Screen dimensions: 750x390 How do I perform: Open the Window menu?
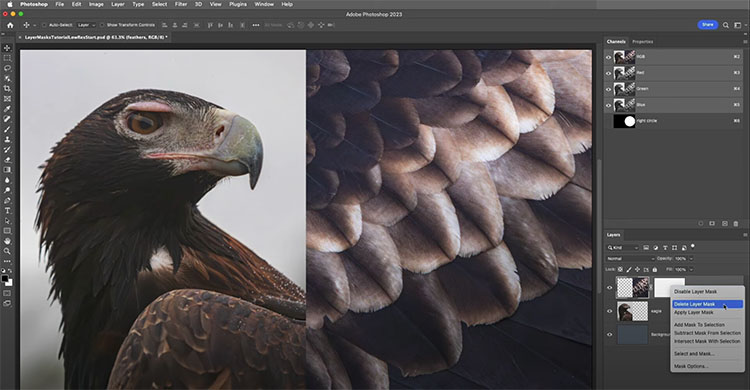tap(264, 4)
